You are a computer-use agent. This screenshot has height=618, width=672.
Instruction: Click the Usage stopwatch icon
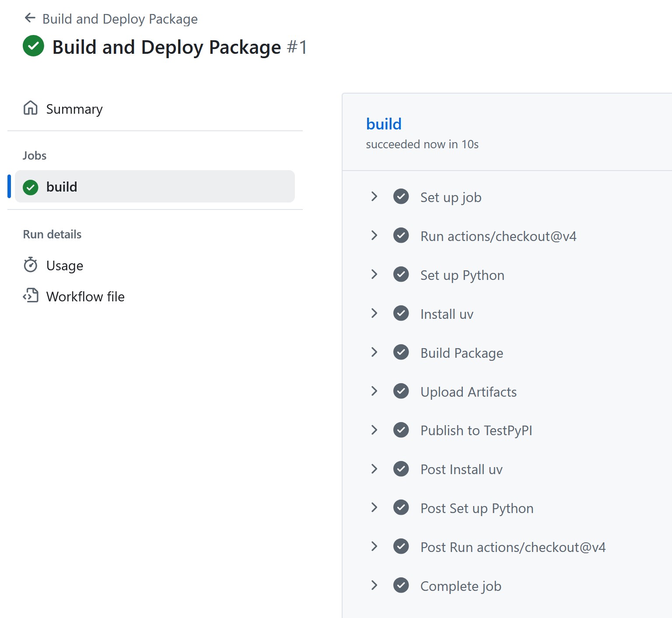[31, 265]
